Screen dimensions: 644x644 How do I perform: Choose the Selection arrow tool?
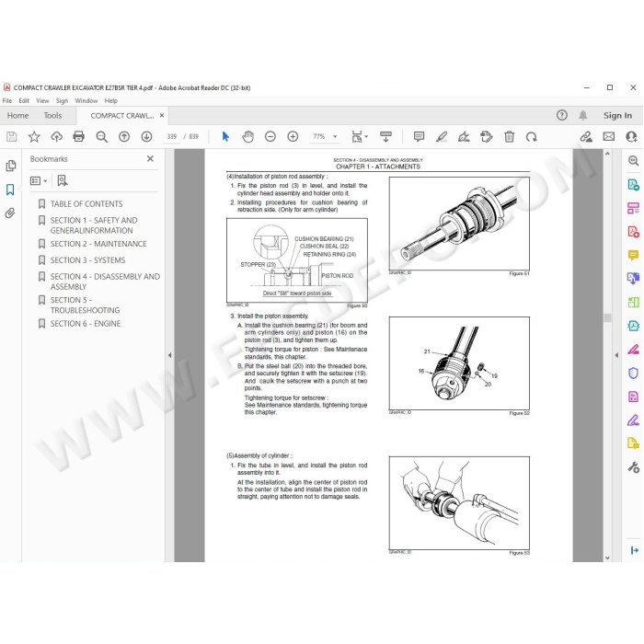[225, 136]
